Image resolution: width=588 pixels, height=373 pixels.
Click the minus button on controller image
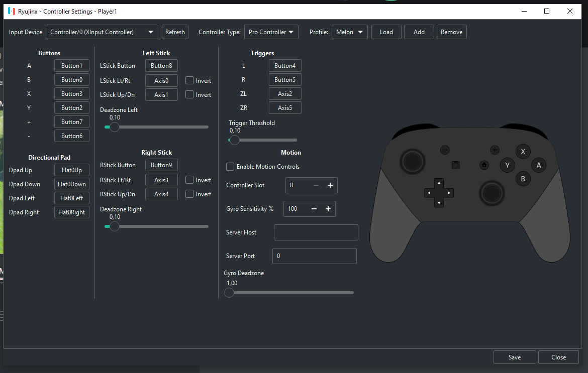coord(445,150)
